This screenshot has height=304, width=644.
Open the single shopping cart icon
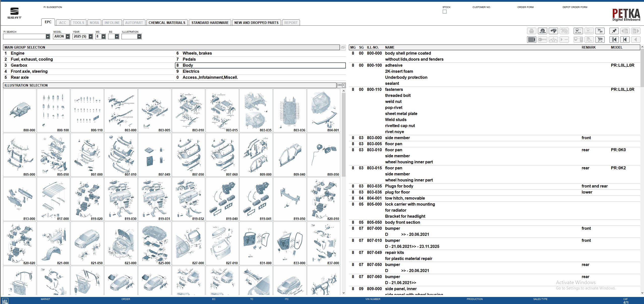point(600,40)
